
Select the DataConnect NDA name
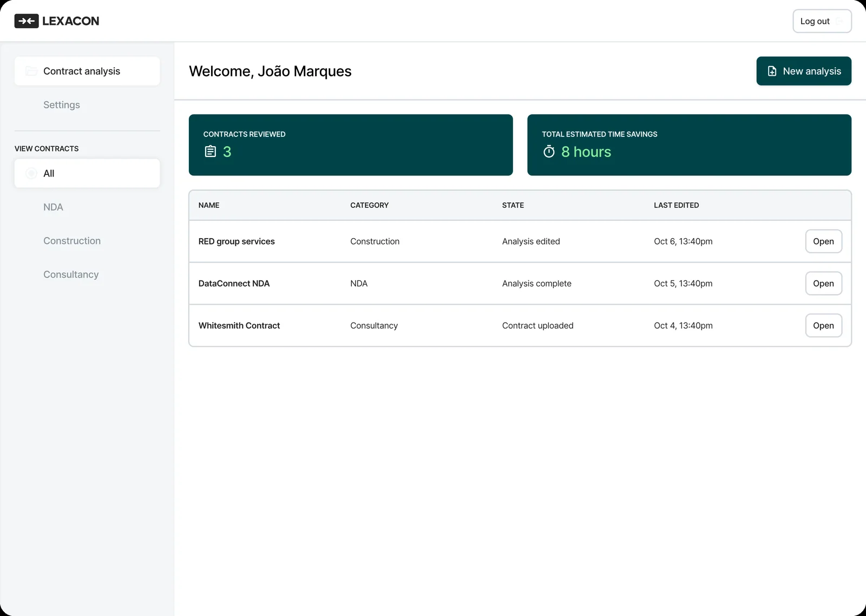[234, 284]
